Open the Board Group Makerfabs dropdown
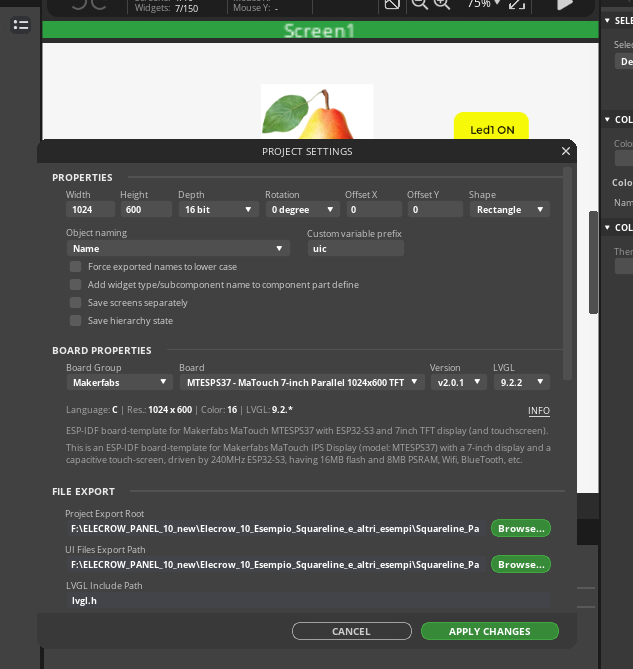Image resolution: width=633 pixels, height=669 pixels. pyautogui.click(x=120, y=382)
